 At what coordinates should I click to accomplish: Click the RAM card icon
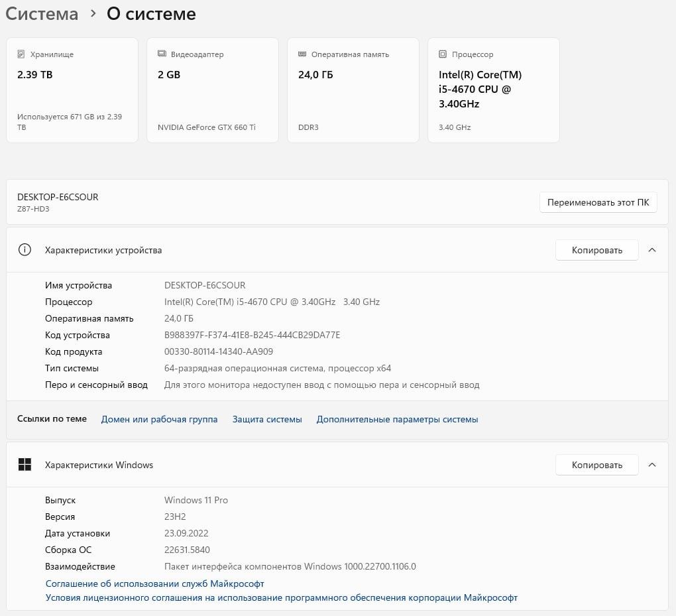302,54
